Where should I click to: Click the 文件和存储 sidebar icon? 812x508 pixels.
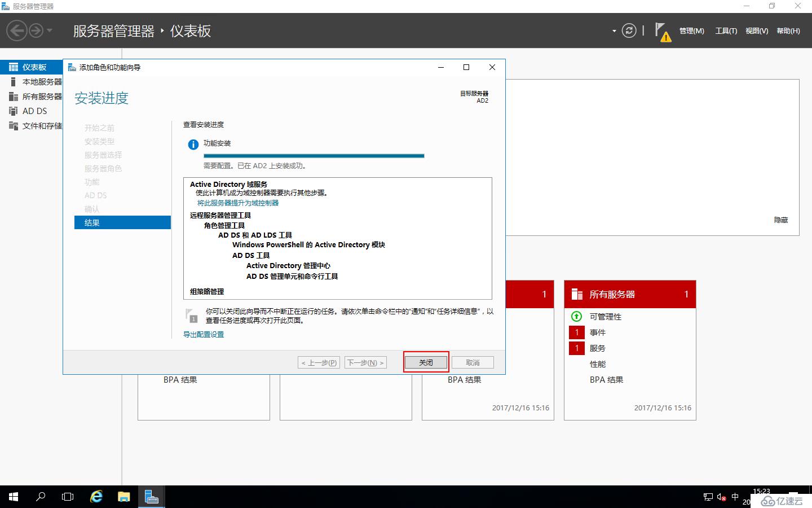tap(14, 126)
